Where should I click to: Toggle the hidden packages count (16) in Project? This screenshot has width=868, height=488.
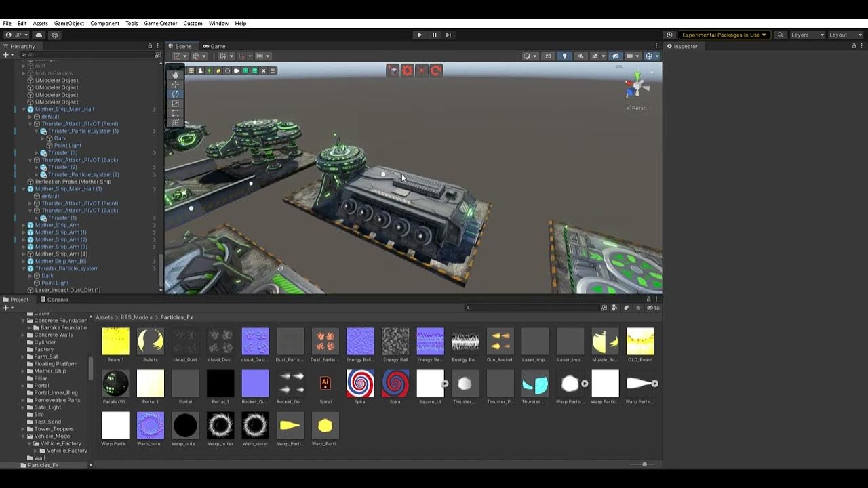click(653, 308)
